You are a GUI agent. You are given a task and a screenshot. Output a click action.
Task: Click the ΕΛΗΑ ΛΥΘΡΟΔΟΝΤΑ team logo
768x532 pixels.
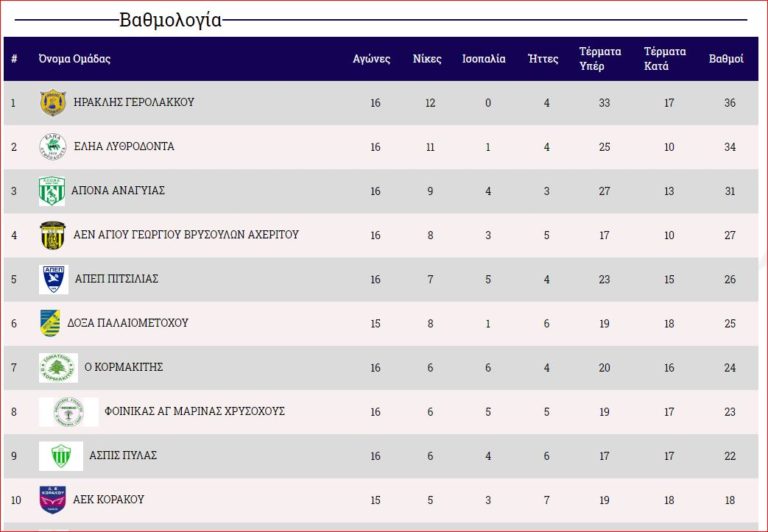[52, 147]
